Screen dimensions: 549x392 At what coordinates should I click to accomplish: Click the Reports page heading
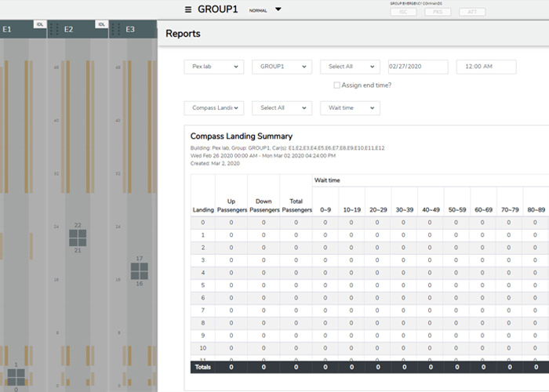tap(183, 34)
